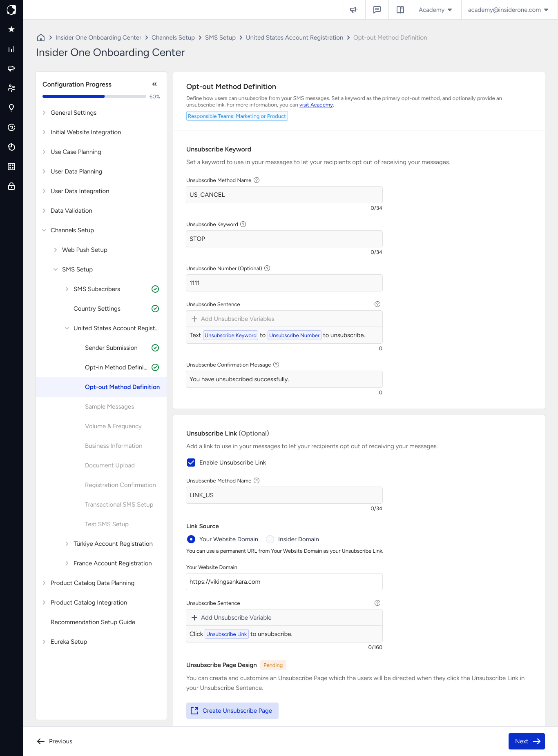The width and height of the screenshot is (558, 756).
Task: Click the Unsubscribe Number field with 1111
Action: (x=284, y=283)
